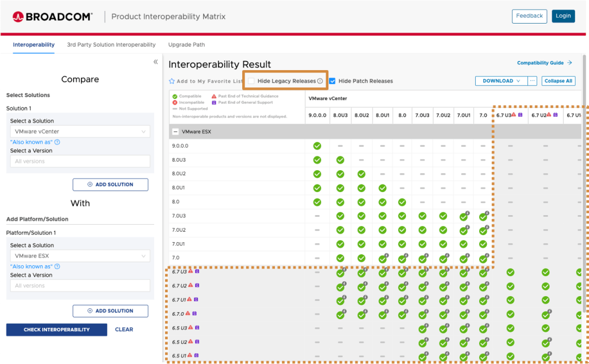Image resolution: width=589 pixels, height=364 pixels.
Task: Click CHECK INTEROPERABILITY button
Action: point(57,329)
